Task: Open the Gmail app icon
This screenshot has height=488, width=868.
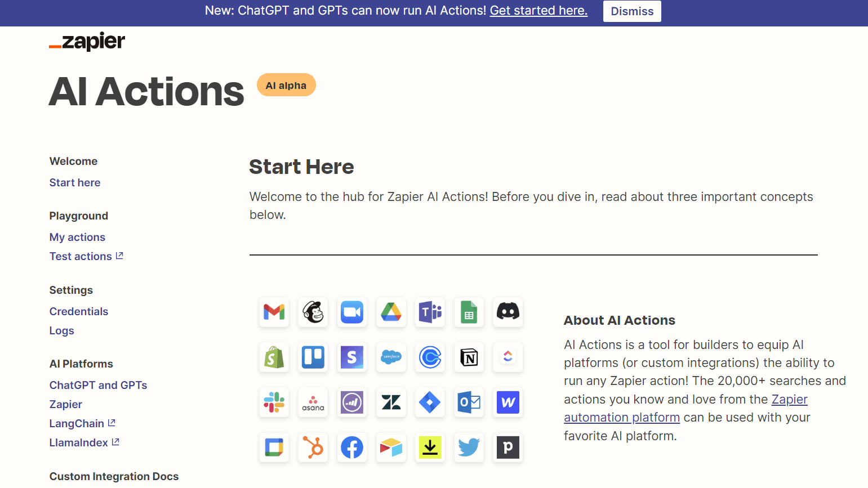Action: click(274, 312)
